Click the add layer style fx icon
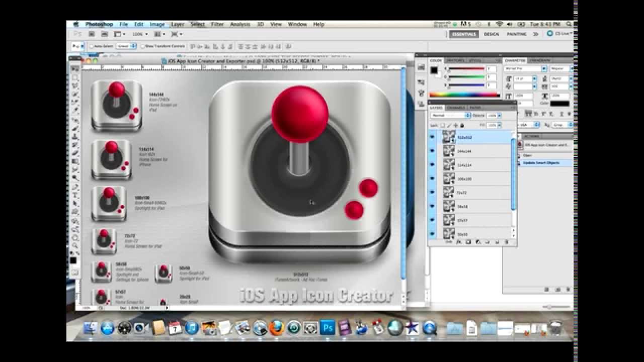Image resolution: width=644 pixels, height=362 pixels. tap(459, 242)
